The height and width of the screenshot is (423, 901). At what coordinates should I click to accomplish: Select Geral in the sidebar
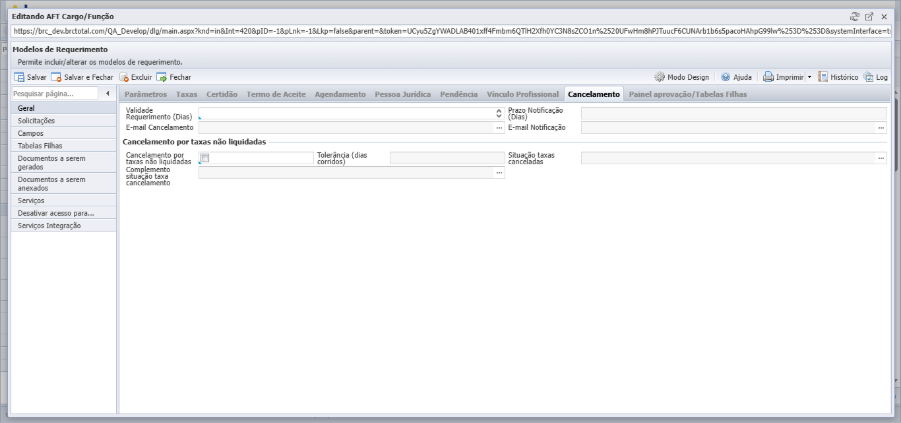(x=63, y=108)
